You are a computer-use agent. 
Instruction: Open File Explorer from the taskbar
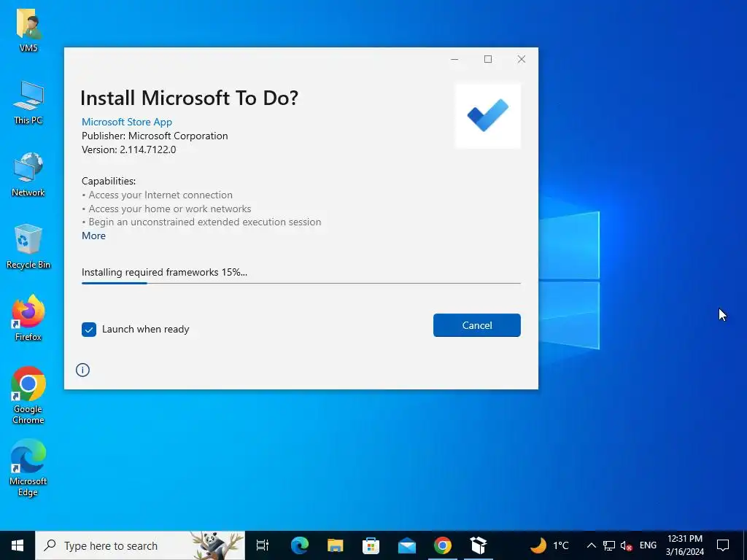pos(336,545)
